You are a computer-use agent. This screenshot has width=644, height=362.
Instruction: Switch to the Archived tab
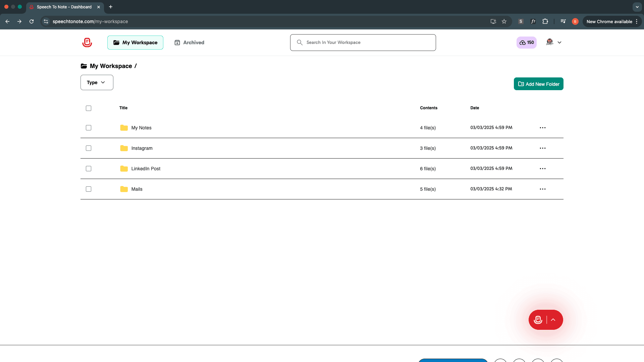[189, 43]
